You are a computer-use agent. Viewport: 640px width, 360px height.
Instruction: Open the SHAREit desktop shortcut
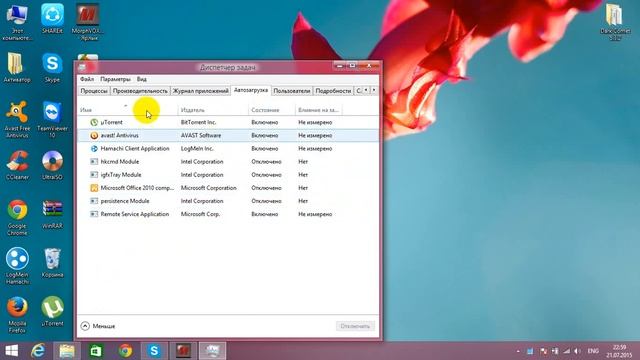(x=52, y=19)
